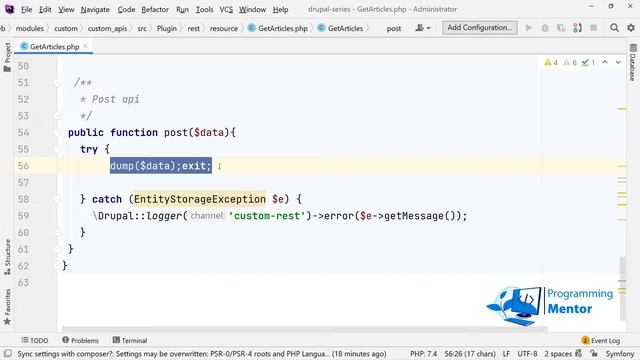Click the Listen for PHP Debug Connections icon
The height and width of the screenshot is (360, 640).
[x=577, y=28]
